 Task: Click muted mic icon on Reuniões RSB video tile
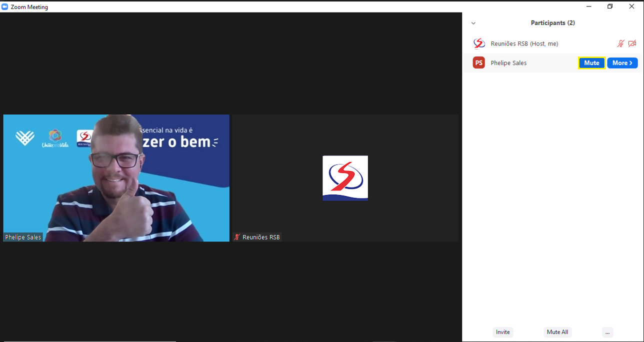pos(237,237)
